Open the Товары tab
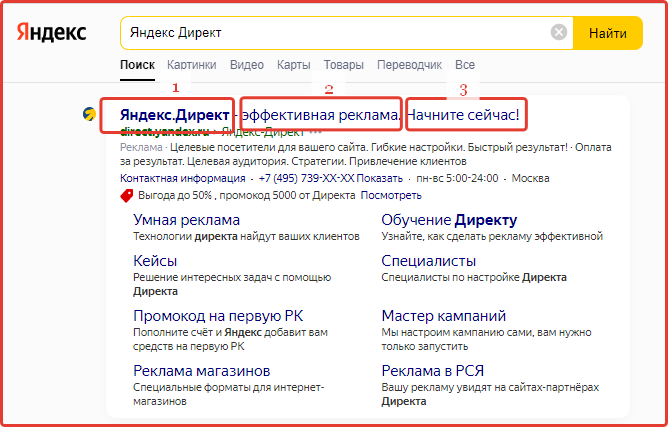 tap(343, 65)
